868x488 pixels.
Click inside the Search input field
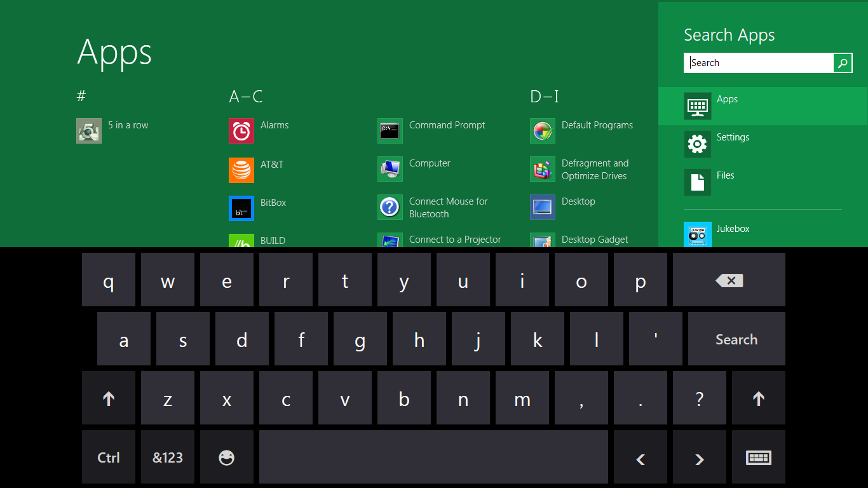click(x=759, y=62)
